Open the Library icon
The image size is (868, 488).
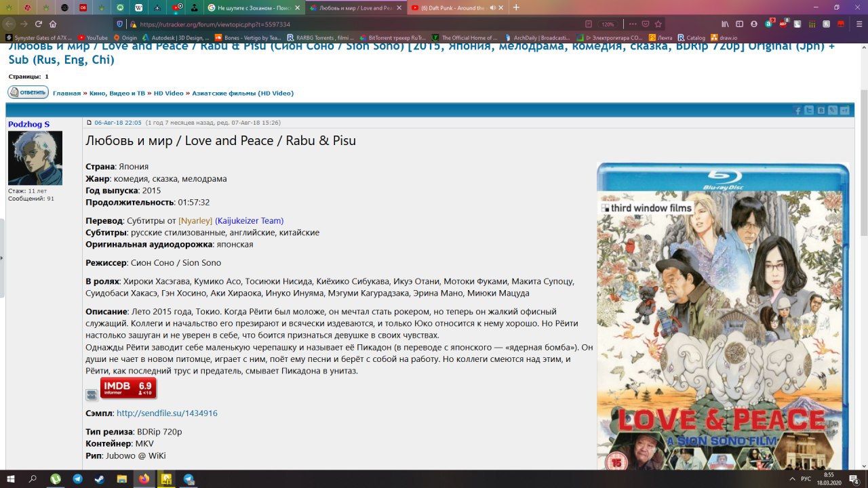tap(725, 24)
